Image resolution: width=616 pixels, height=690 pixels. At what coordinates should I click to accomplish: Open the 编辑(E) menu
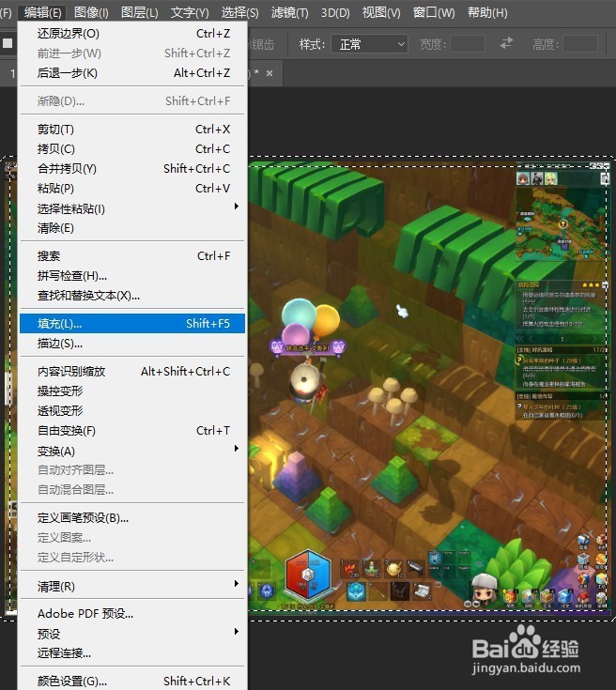[42, 12]
